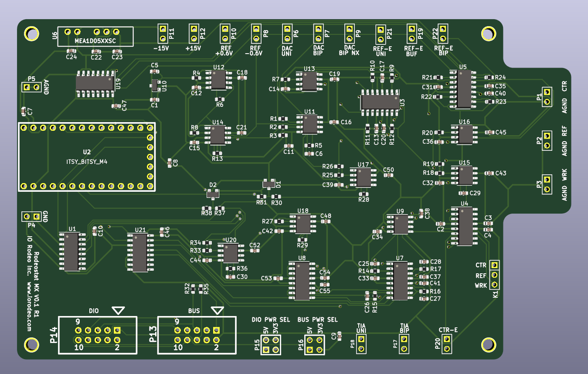
Task: Select the U14 chip
Action: 217,135
